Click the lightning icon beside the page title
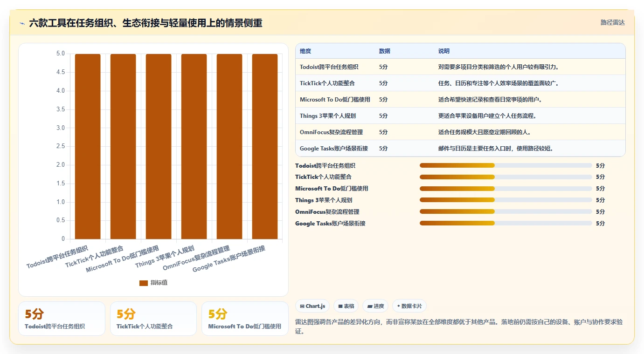Screen dimensions: 644x354 pyautogui.click(x=22, y=23)
